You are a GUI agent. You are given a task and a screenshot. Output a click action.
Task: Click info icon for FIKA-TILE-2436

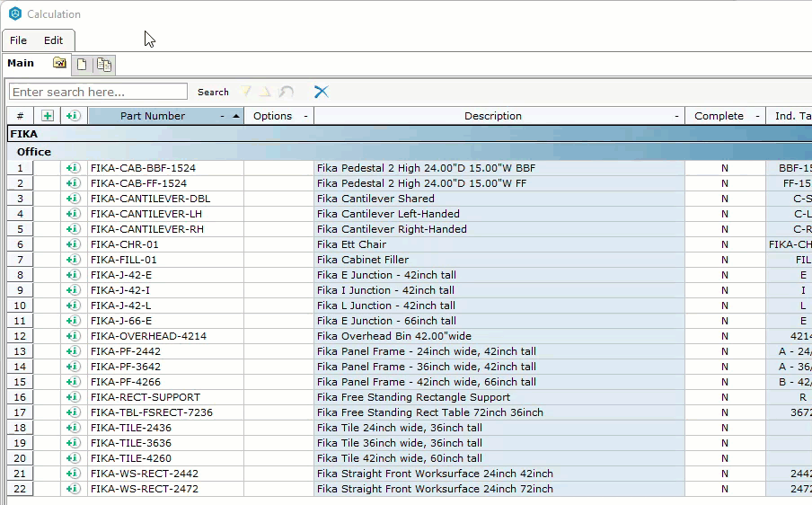(74, 428)
